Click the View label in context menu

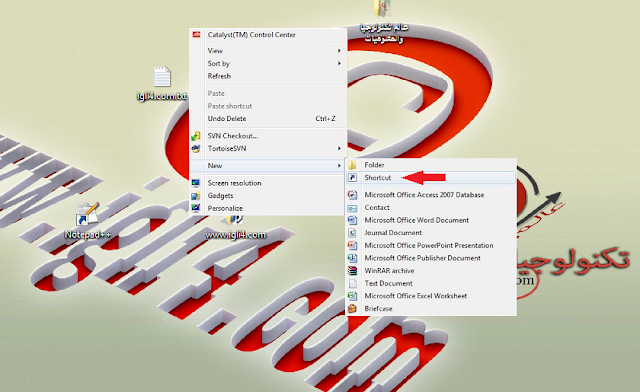pyautogui.click(x=215, y=51)
